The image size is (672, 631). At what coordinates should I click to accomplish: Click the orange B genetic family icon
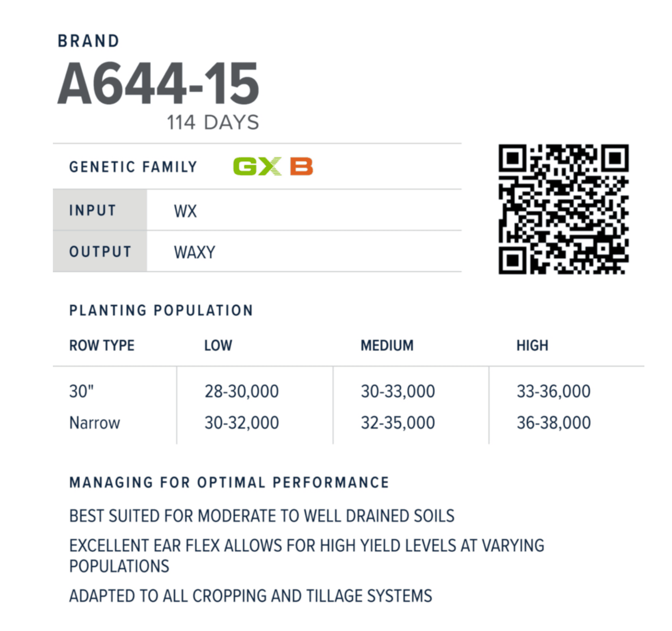(301, 166)
